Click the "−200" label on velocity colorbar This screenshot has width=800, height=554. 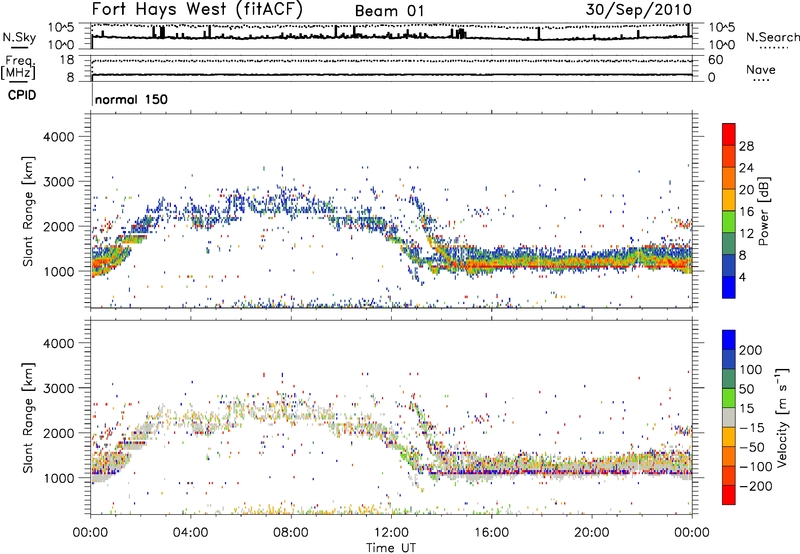point(756,486)
